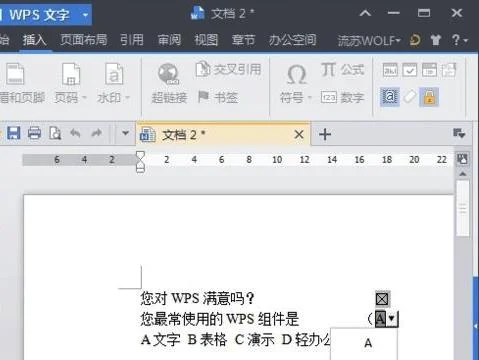
Task: Click the reset form fields eraser
Action: [410, 97]
